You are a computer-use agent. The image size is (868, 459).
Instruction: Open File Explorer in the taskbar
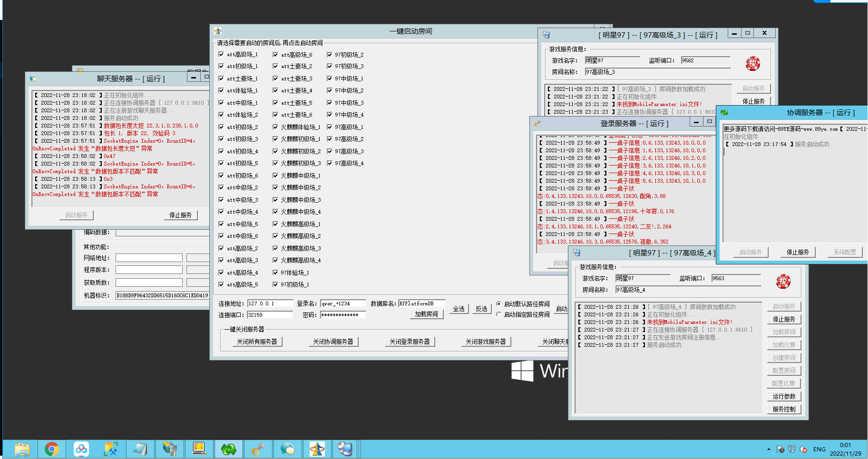click(22, 449)
